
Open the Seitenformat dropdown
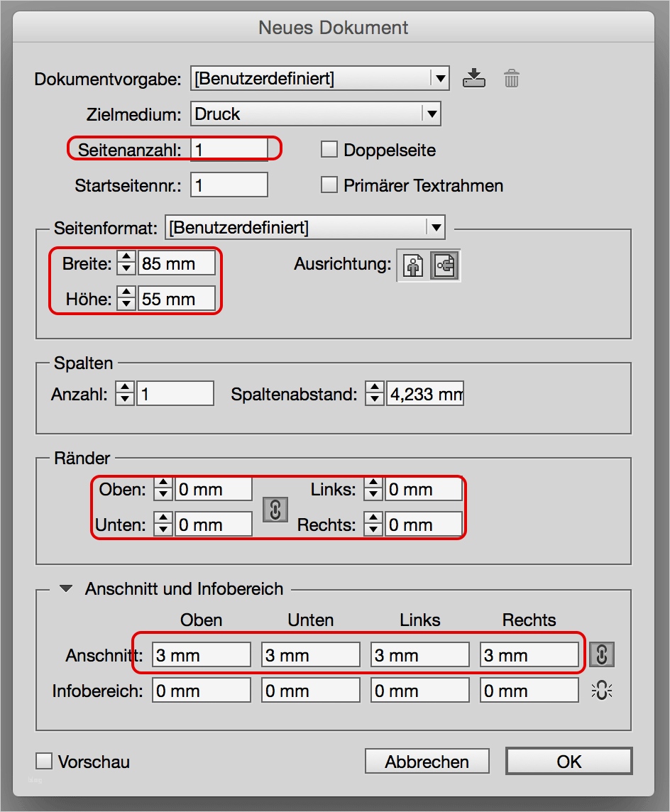coord(435,226)
